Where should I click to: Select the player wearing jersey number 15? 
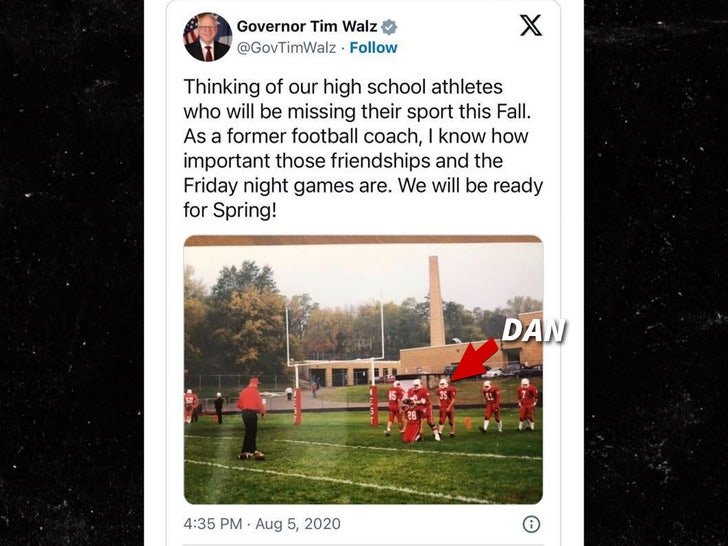point(395,407)
